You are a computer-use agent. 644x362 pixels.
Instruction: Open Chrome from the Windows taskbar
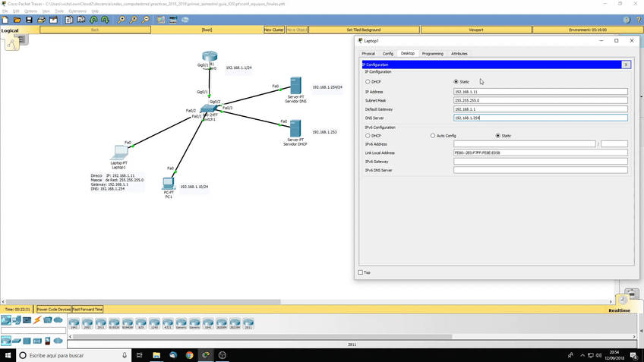189,355
